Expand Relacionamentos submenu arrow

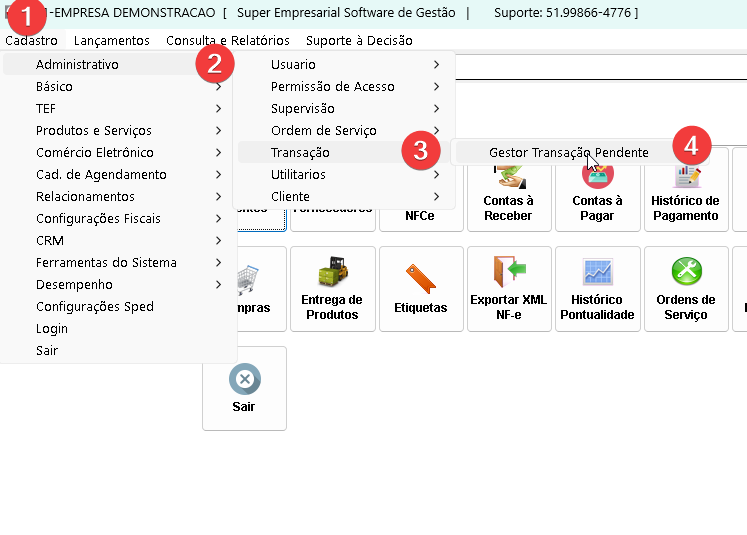(218, 196)
